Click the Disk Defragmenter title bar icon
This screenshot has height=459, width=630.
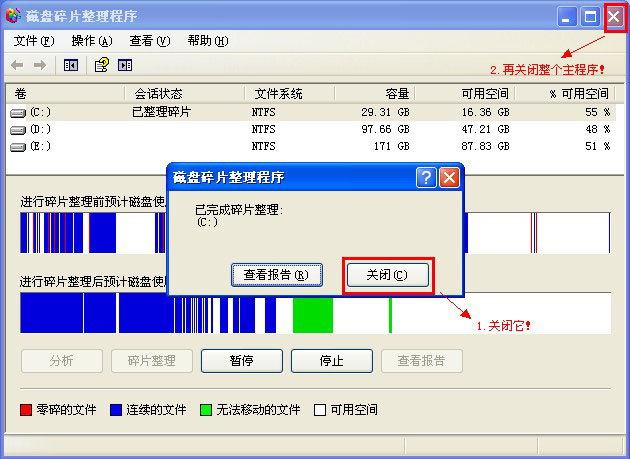coord(13,15)
